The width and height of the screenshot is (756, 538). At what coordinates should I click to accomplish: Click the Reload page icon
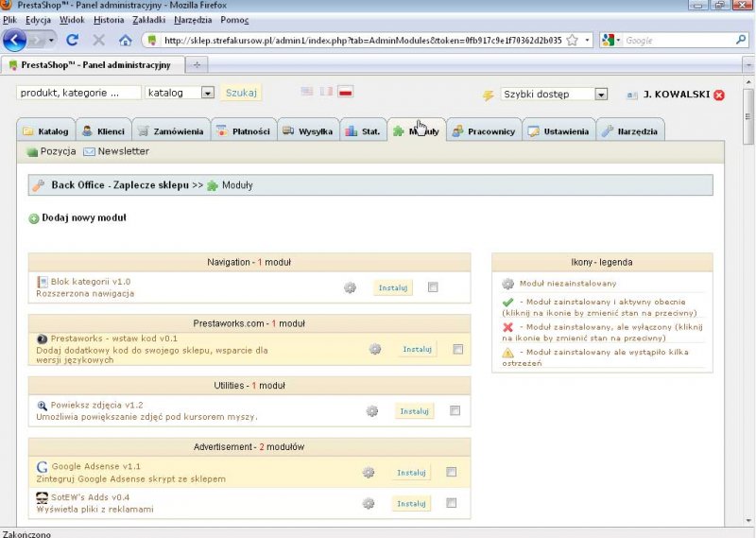(74, 41)
